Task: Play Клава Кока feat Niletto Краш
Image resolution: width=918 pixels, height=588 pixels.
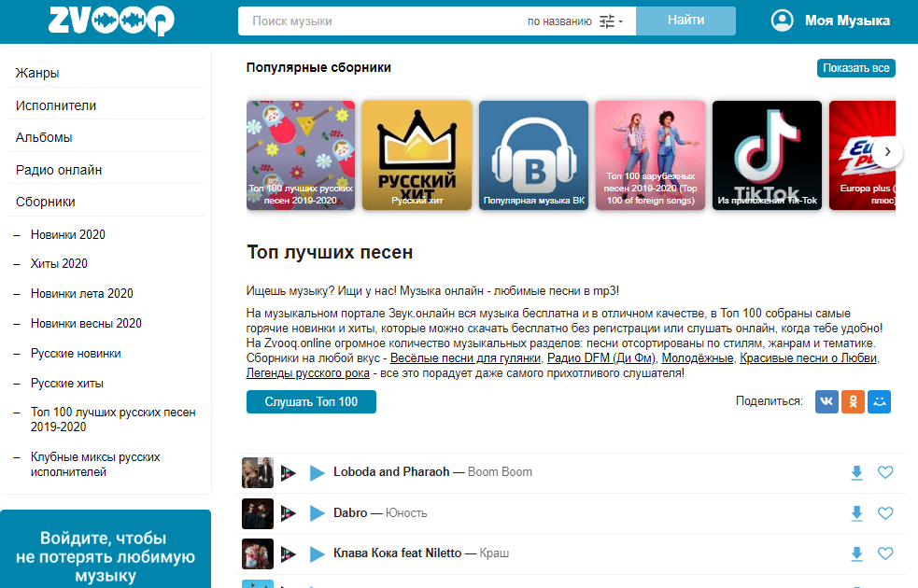Action: [x=317, y=554]
